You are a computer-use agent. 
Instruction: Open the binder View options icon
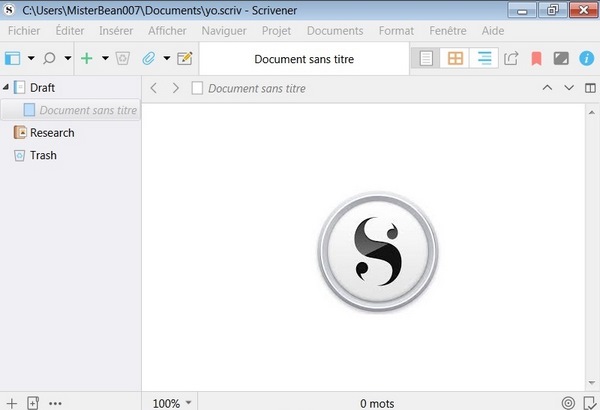12,59
